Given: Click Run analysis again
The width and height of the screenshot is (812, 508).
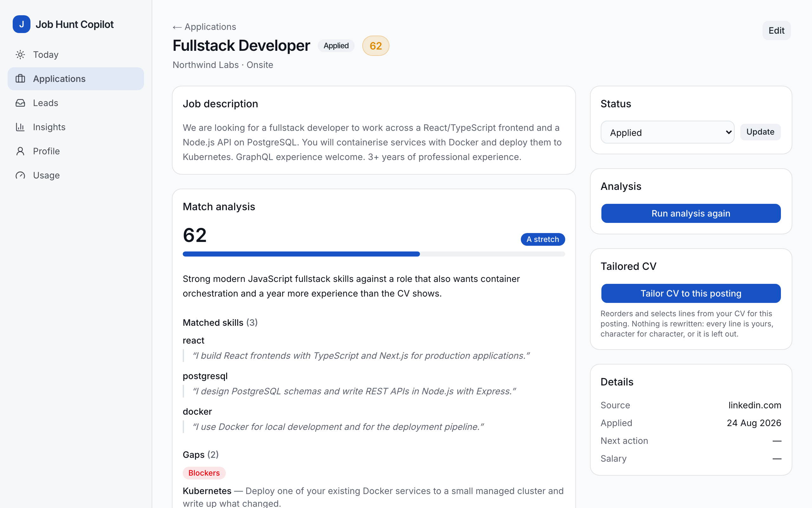Looking at the screenshot, I should (x=691, y=213).
